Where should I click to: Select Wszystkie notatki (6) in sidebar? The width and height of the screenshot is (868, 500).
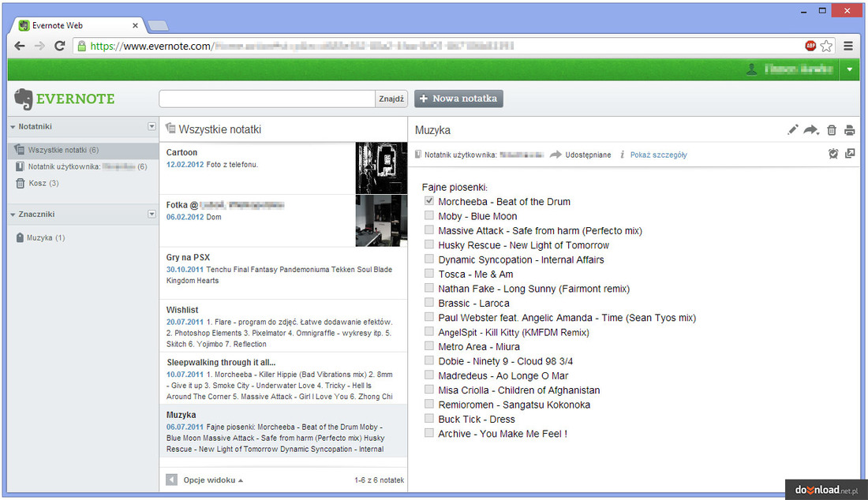point(83,150)
